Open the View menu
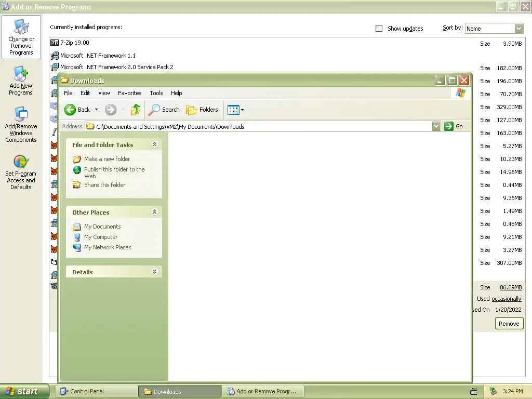 pyautogui.click(x=104, y=93)
